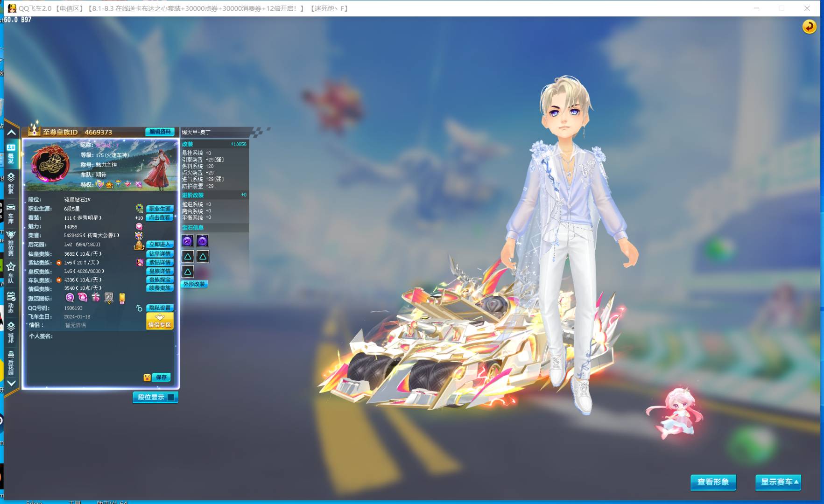Expand the 显示赛车 dropdown
This screenshot has width=824, height=504.
pos(778,482)
